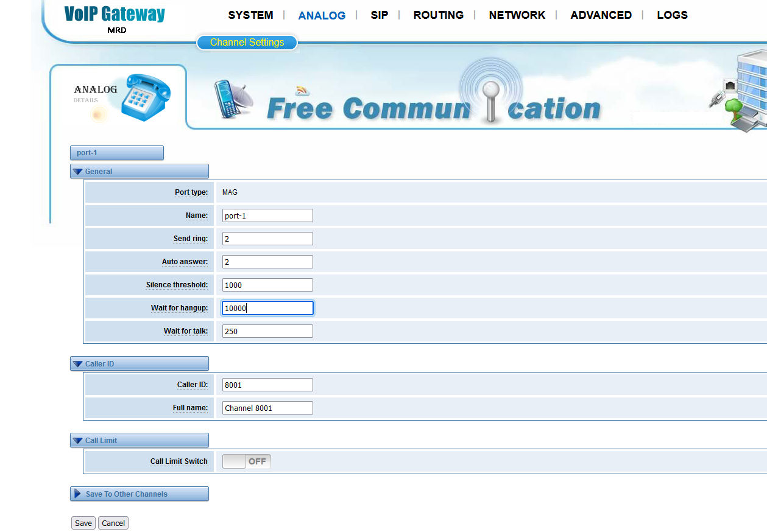
Task: Click the antenna signal banner icon
Action: click(x=490, y=91)
